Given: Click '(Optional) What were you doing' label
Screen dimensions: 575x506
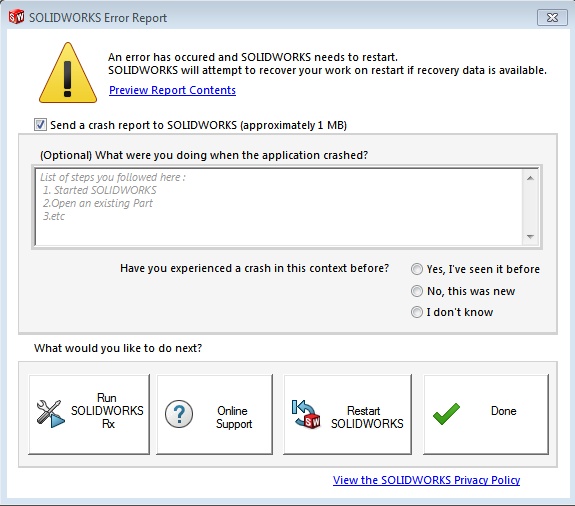Looking at the screenshot, I should 204,155.
